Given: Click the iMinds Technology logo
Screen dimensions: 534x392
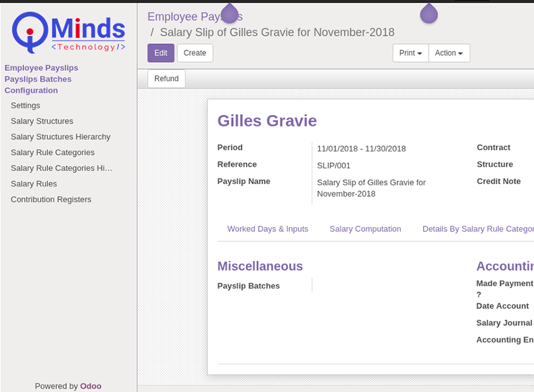Looking at the screenshot, I should (x=68, y=32).
